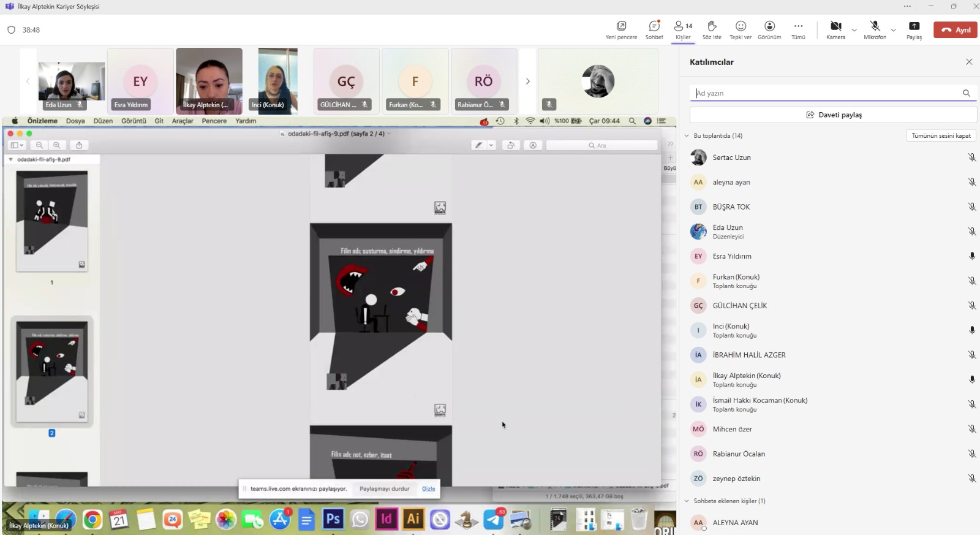Click the macOS Spotlight search icon
This screenshot has height=535, width=980.
coord(632,121)
